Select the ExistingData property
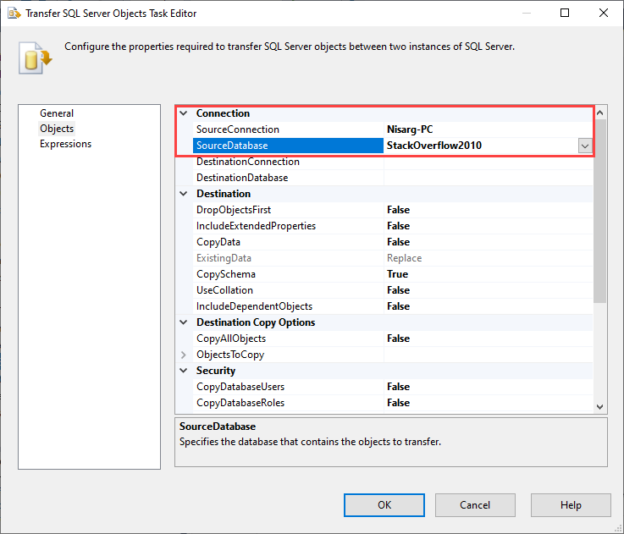 tap(224, 258)
